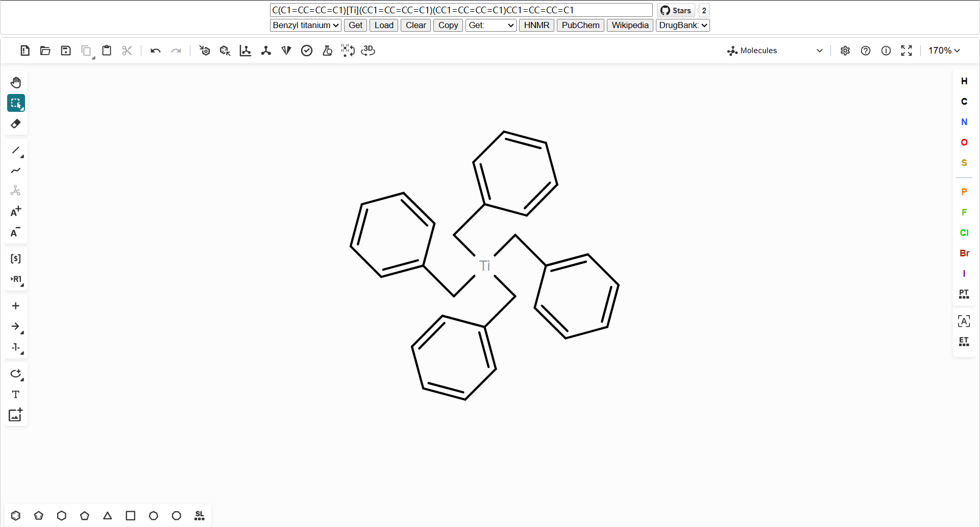
Task: Select the increase charge tool
Action: pyautogui.click(x=16, y=211)
